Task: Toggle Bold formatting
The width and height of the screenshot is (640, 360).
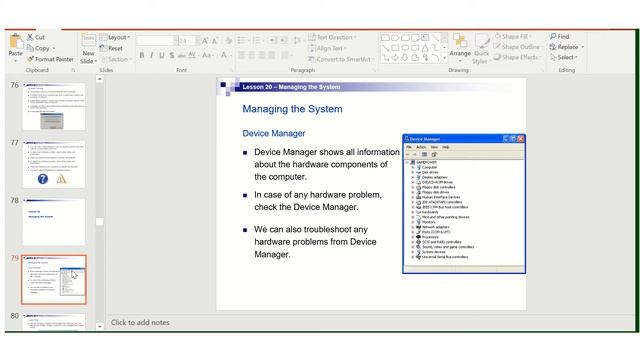Action: pos(142,55)
